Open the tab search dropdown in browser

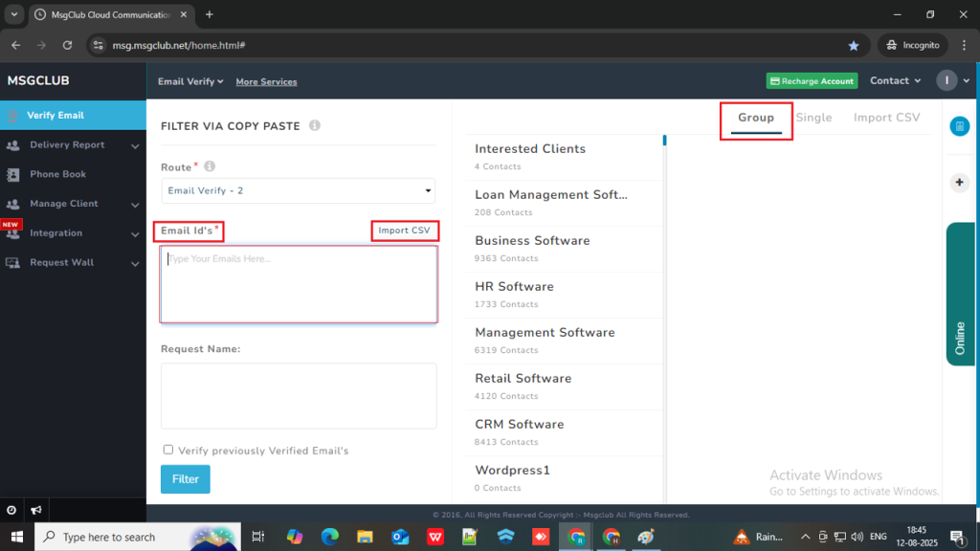13,14
